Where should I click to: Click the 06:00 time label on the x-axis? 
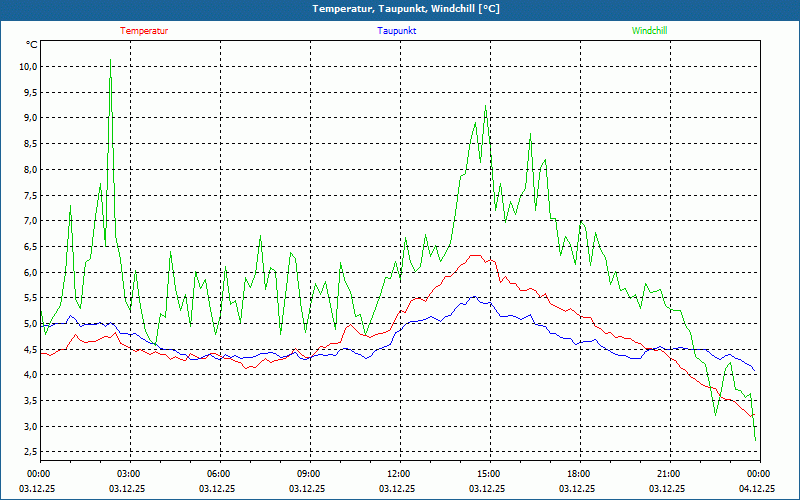coord(219,474)
